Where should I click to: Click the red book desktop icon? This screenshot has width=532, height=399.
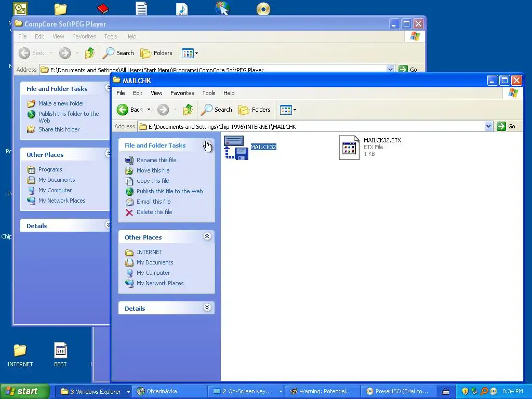(x=102, y=8)
